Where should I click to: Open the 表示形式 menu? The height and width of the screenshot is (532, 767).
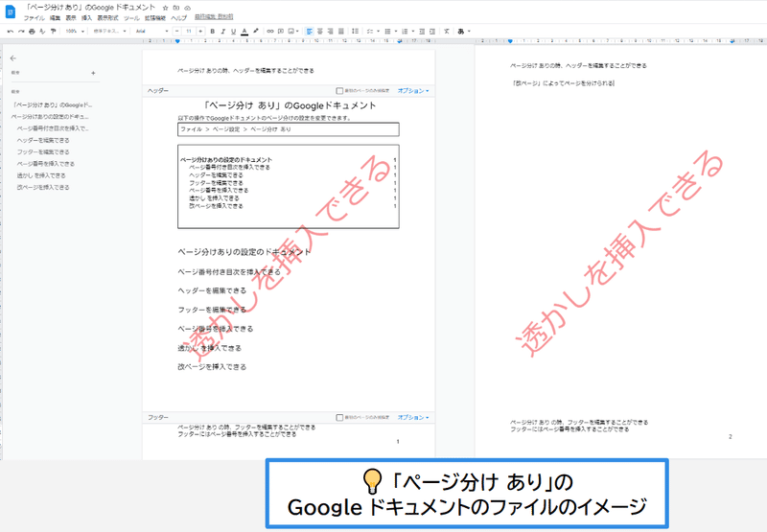click(107, 18)
